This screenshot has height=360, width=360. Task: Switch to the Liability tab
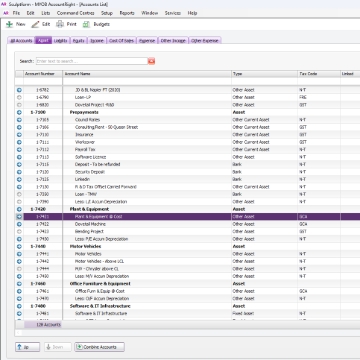point(60,41)
